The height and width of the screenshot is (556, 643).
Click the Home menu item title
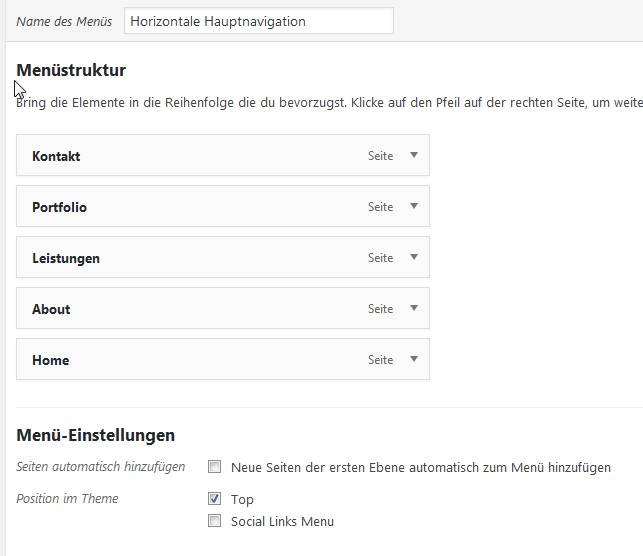coord(50,361)
